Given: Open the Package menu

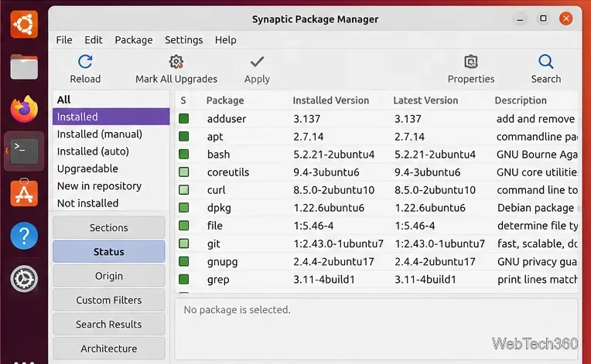Looking at the screenshot, I should 134,40.
